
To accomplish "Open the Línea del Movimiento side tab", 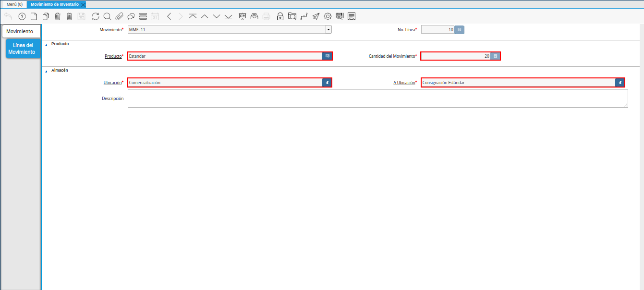I will (x=22, y=49).
